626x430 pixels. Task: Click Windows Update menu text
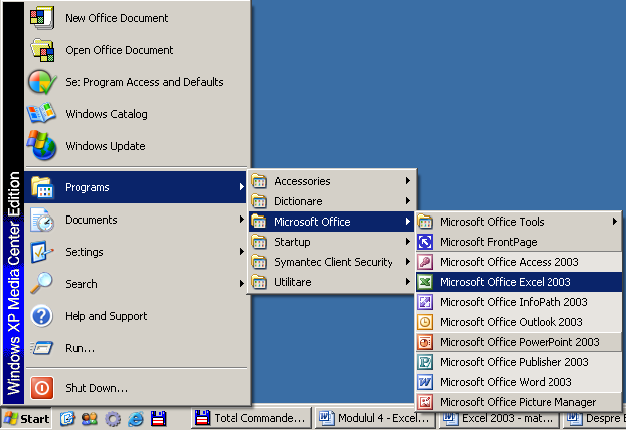tap(105, 146)
